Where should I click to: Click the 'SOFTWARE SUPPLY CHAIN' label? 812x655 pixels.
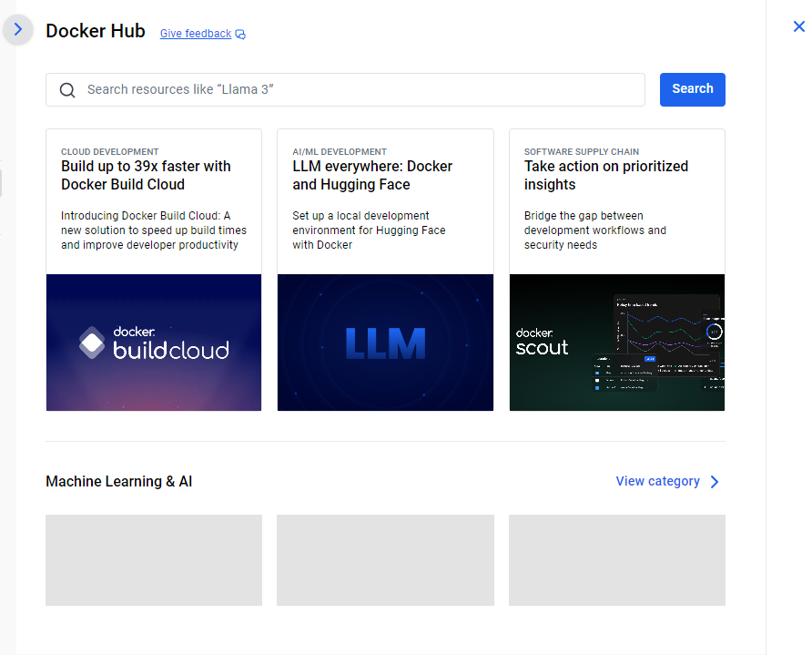pyautogui.click(x=582, y=152)
